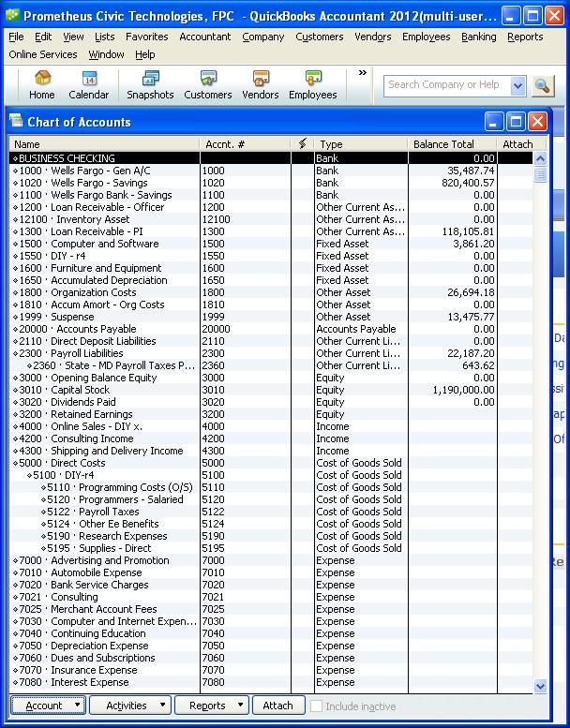Open Snapshots from the toolbar

pyautogui.click(x=150, y=85)
